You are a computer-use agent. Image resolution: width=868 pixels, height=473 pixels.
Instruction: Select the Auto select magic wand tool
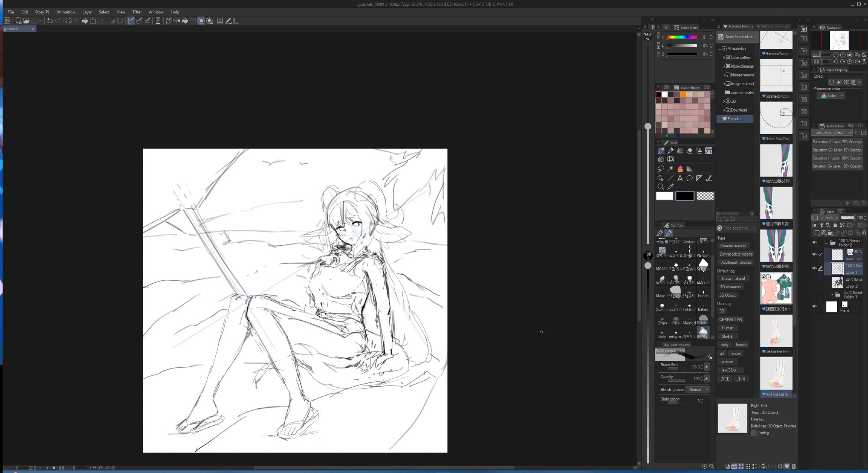(x=671, y=168)
